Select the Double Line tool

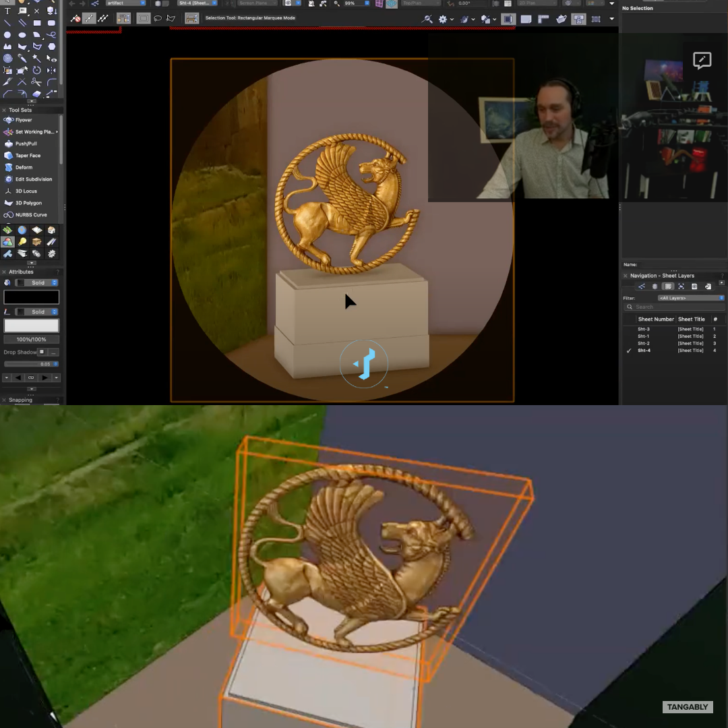coord(22,23)
